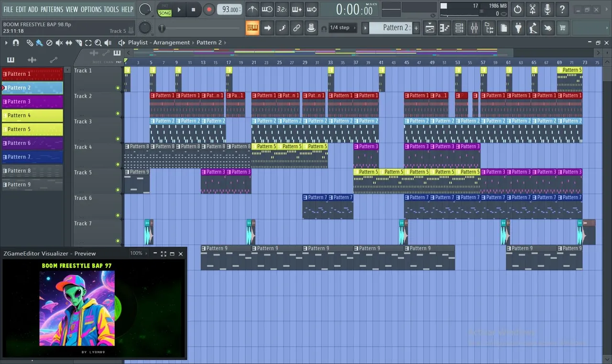Select the playlist magnet snap icon
Image resolution: width=612 pixels, height=364 pixels.
pyautogui.click(x=16, y=43)
